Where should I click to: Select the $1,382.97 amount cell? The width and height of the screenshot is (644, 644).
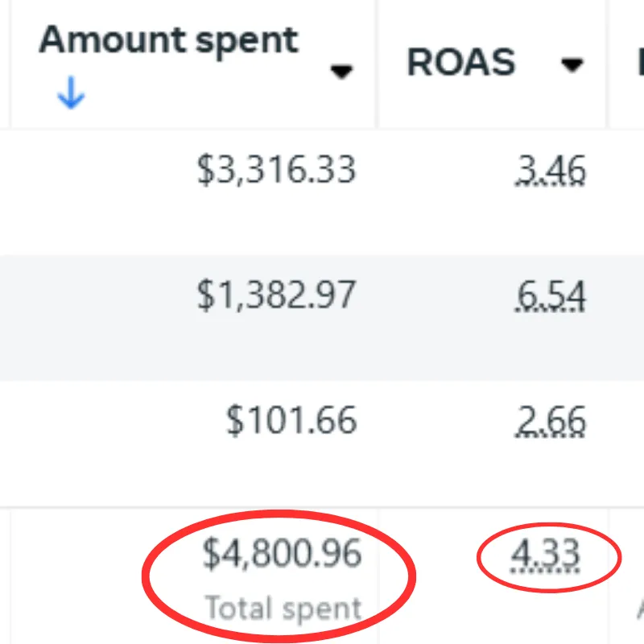coord(276,295)
